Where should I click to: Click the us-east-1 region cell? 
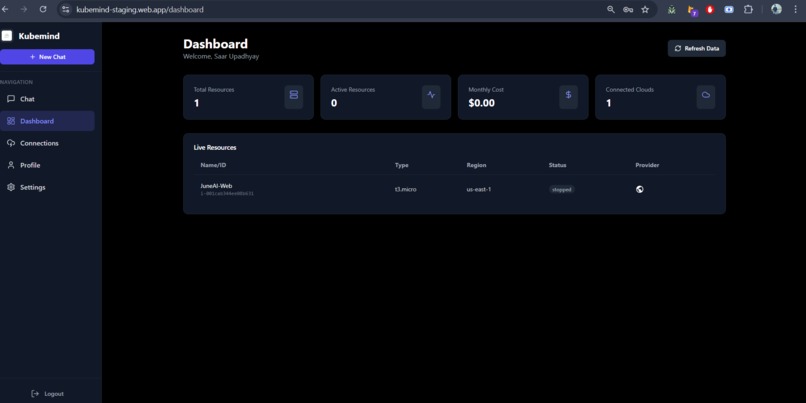[x=479, y=189]
